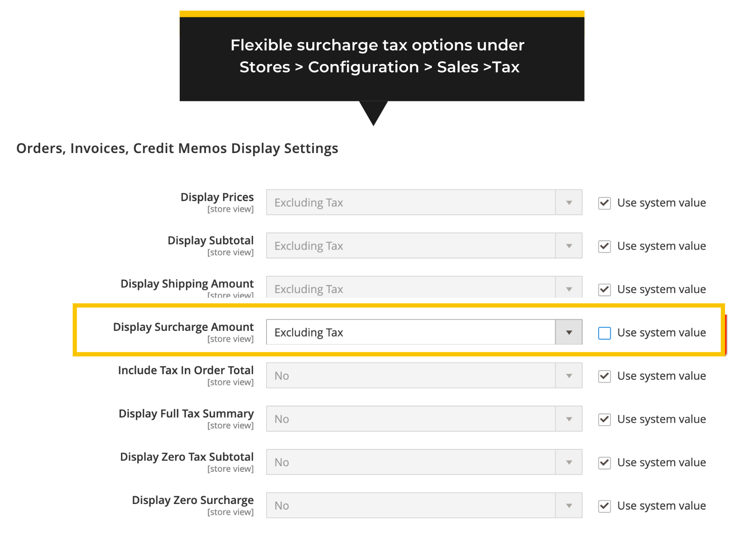
Task: Click the Excluding Tax value in Display Shipping Amount
Action: click(308, 289)
